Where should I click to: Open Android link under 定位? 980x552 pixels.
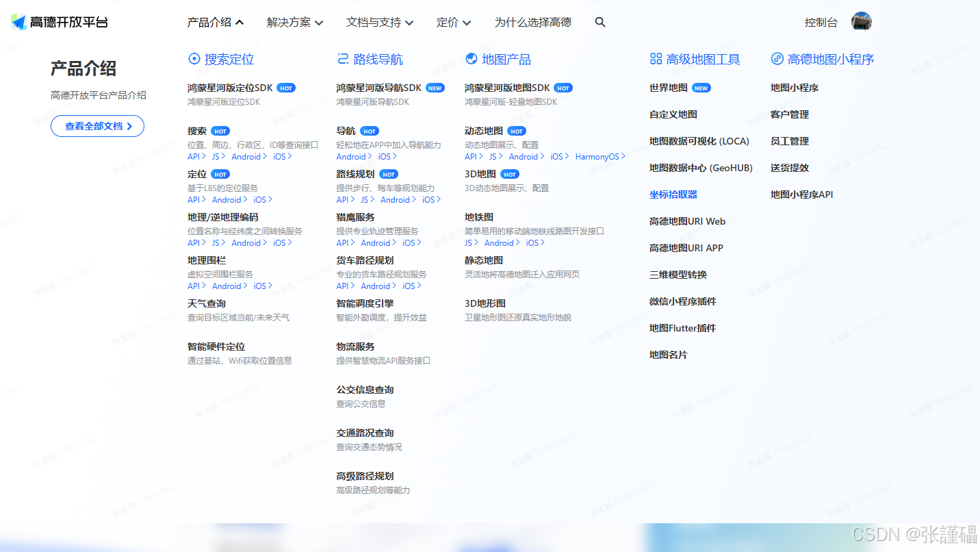229,199
